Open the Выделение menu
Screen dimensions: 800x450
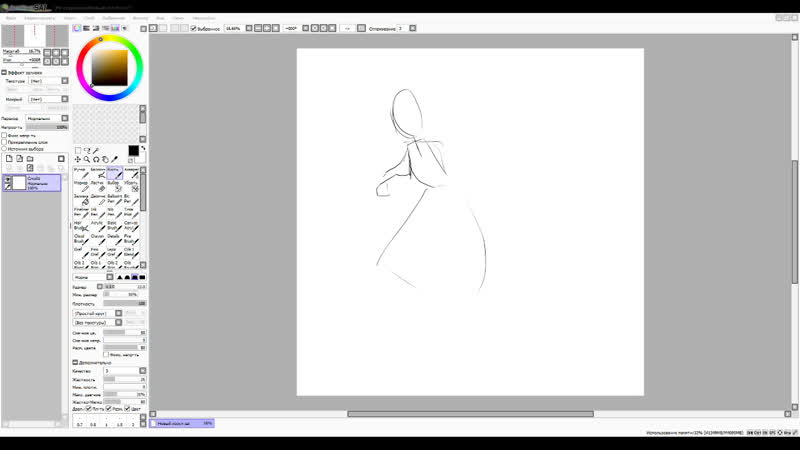coord(113,18)
